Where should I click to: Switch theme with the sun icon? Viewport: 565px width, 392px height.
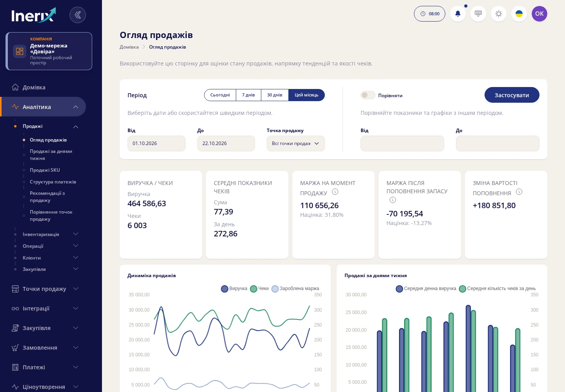coord(499,14)
